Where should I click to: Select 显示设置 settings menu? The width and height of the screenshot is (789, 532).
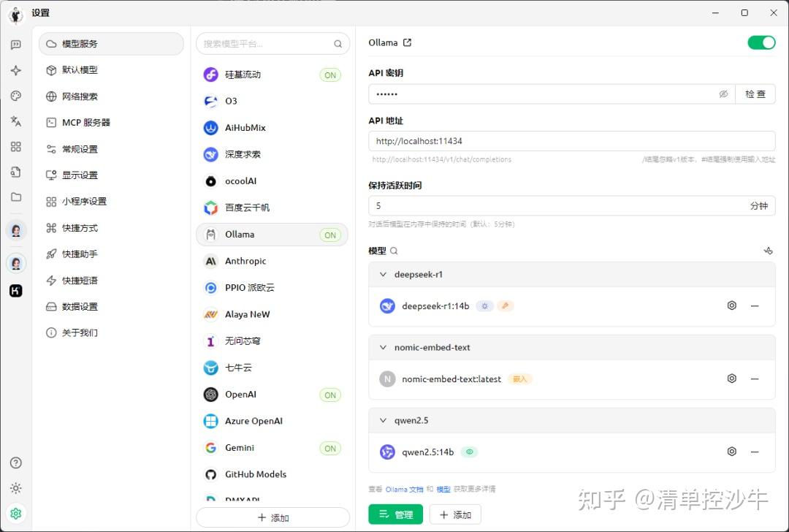(x=111, y=175)
